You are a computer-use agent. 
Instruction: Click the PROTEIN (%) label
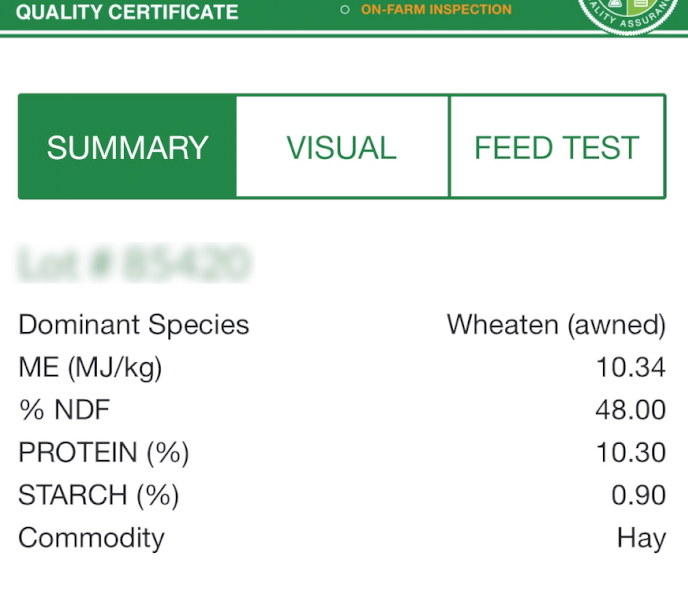coord(104,453)
